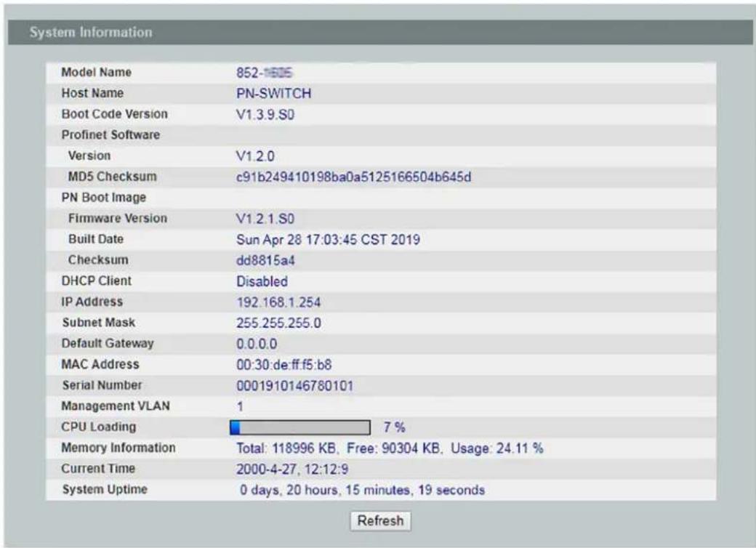Select system uptime 0 days, 20 hours value

tap(362, 490)
